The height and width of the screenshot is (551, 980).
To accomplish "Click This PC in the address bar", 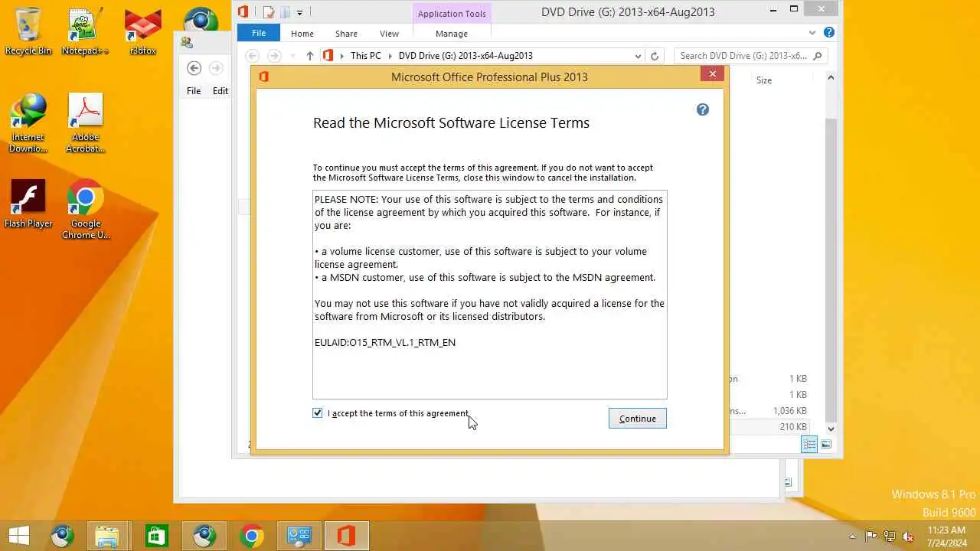I will click(365, 56).
